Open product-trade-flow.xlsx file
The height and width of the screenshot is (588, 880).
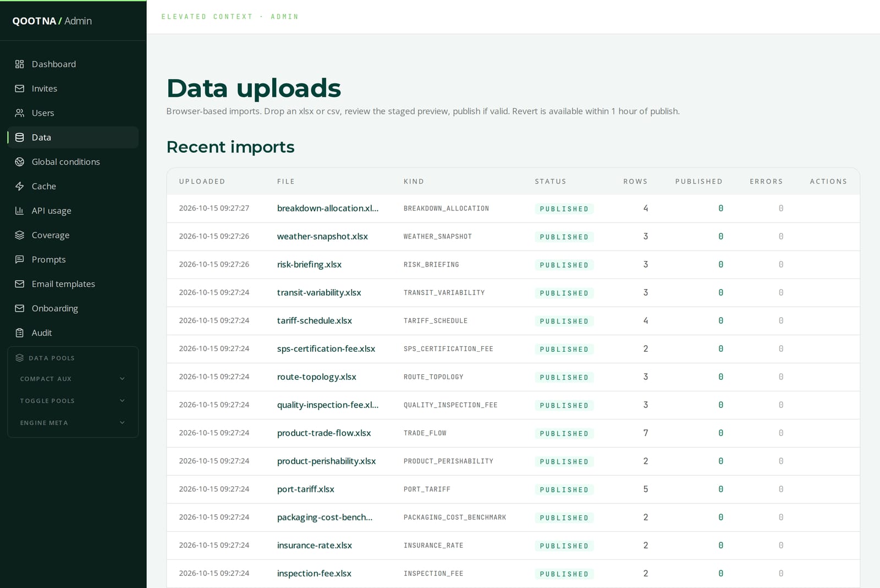[324, 433]
